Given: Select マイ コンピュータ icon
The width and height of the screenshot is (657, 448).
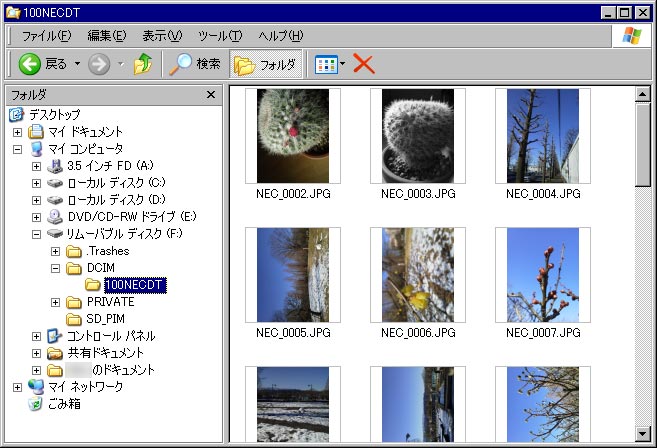Looking at the screenshot, I should click(x=37, y=149).
